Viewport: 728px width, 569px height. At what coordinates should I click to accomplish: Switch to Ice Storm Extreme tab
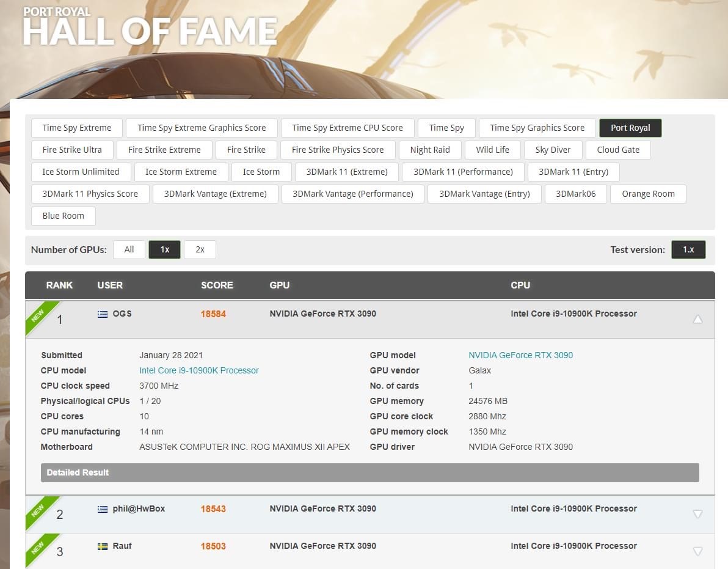181,172
